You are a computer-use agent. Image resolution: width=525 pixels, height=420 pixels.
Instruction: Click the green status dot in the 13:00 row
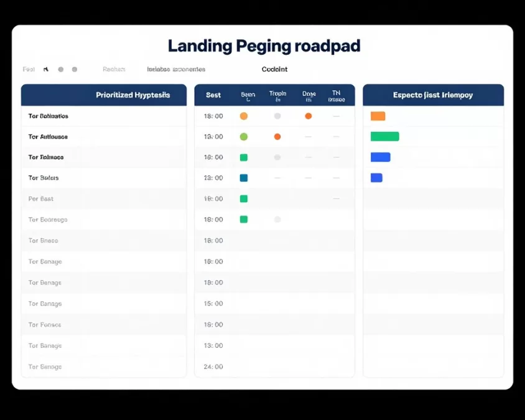coord(243,136)
